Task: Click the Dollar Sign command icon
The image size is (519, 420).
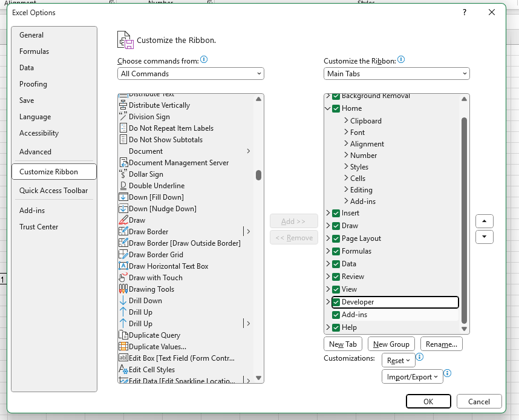Action: coord(123,174)
